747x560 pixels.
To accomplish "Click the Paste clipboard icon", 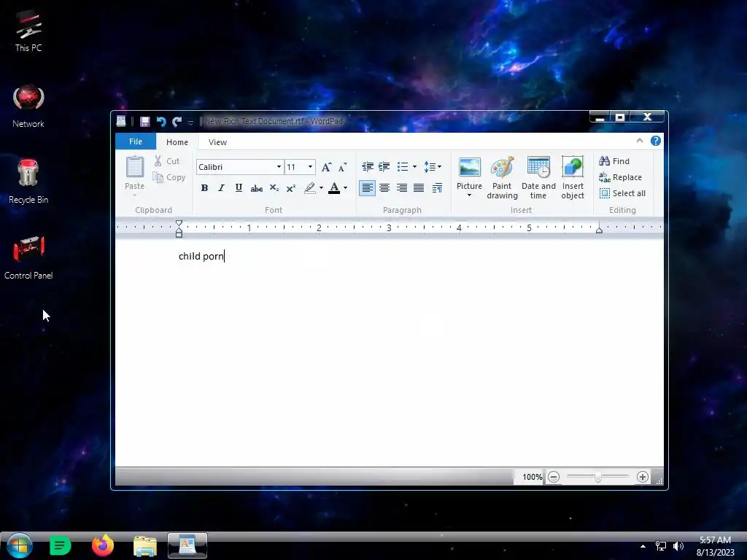I will pos(134,167).
